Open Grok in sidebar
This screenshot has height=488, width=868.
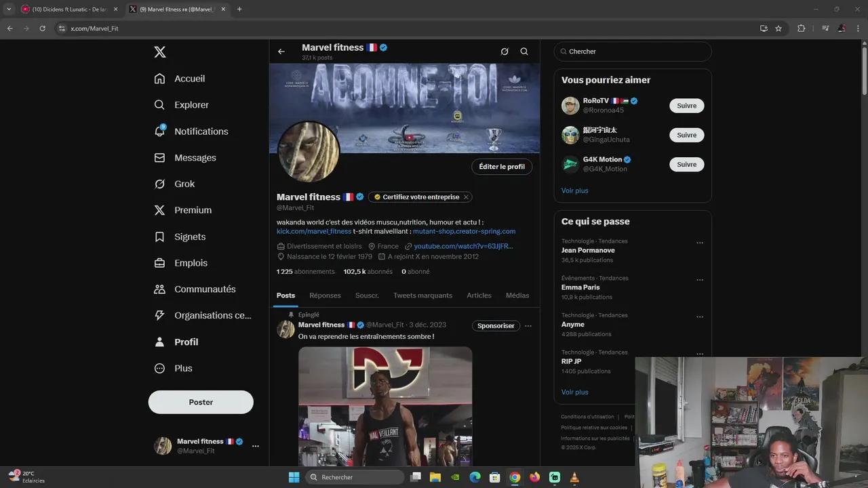(x=174, y=184)
